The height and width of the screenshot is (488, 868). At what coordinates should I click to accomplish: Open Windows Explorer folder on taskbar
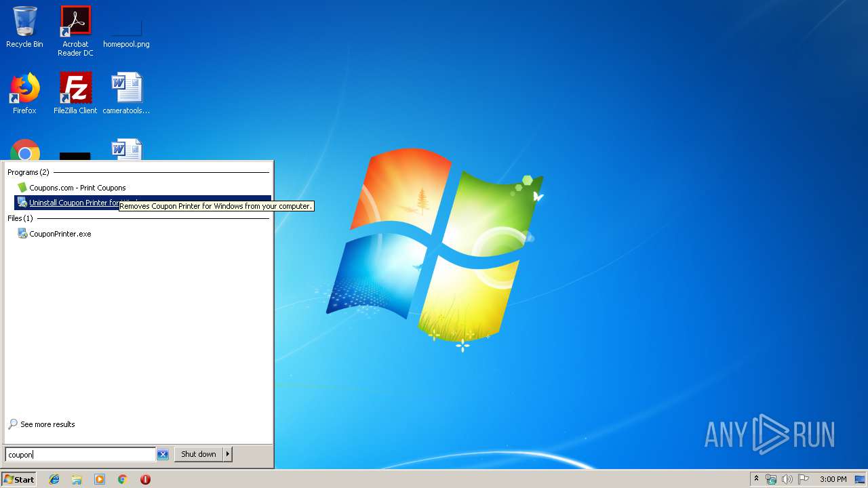click(x=77, y=479)
